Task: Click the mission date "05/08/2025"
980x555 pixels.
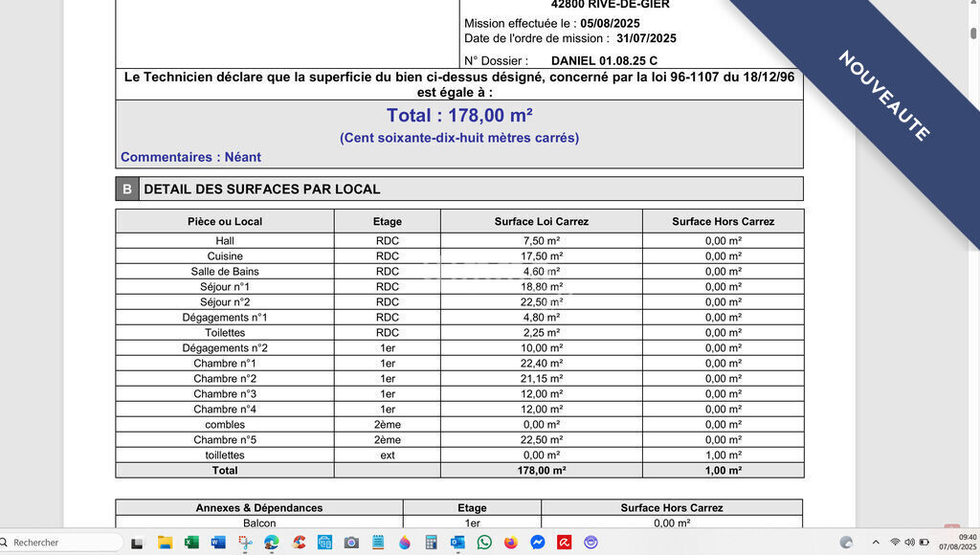Action: click(x=610, y=23)
